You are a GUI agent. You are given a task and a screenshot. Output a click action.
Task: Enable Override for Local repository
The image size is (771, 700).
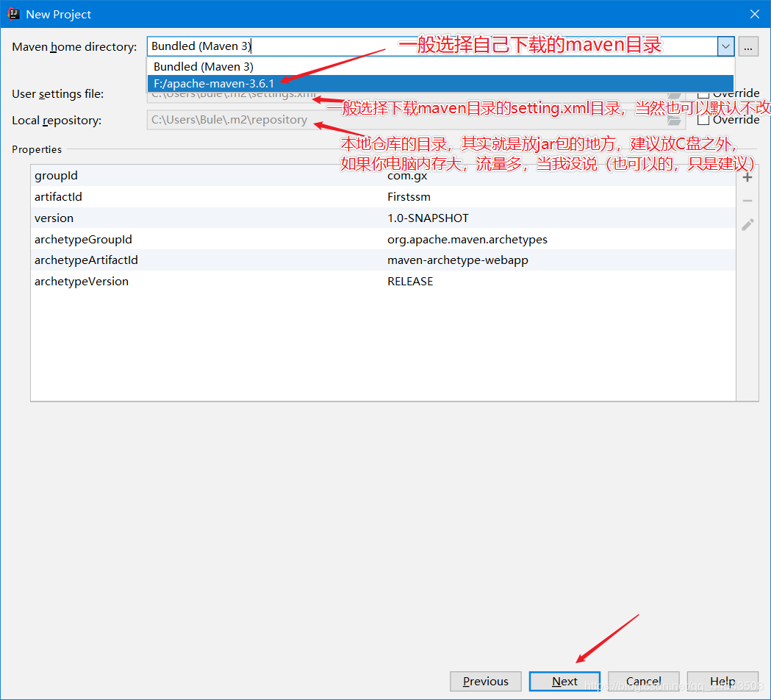(703, 120)
